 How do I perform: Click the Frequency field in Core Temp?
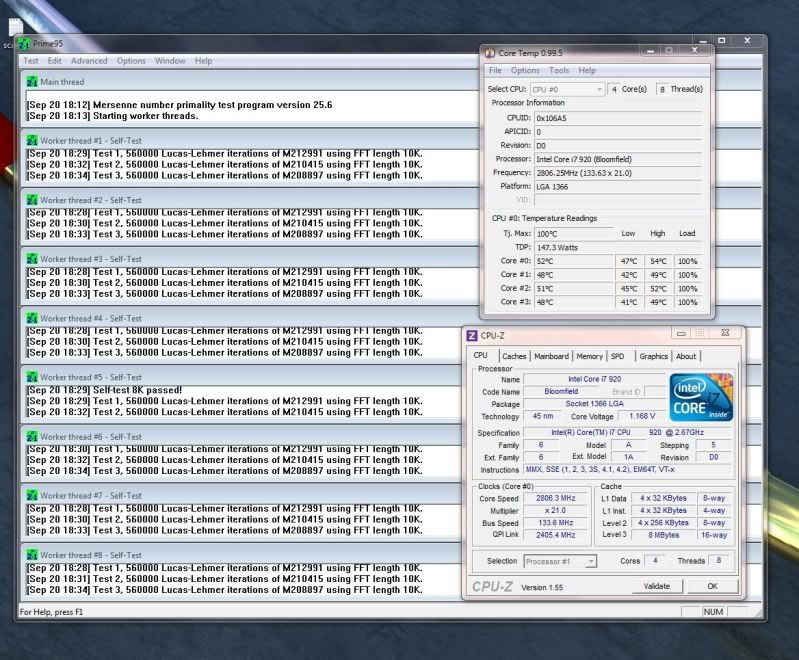point(617,173)
